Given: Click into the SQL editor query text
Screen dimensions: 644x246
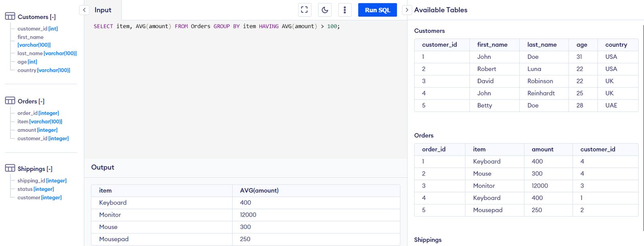Looking at the screenshot, I should [x=217, y=26].
